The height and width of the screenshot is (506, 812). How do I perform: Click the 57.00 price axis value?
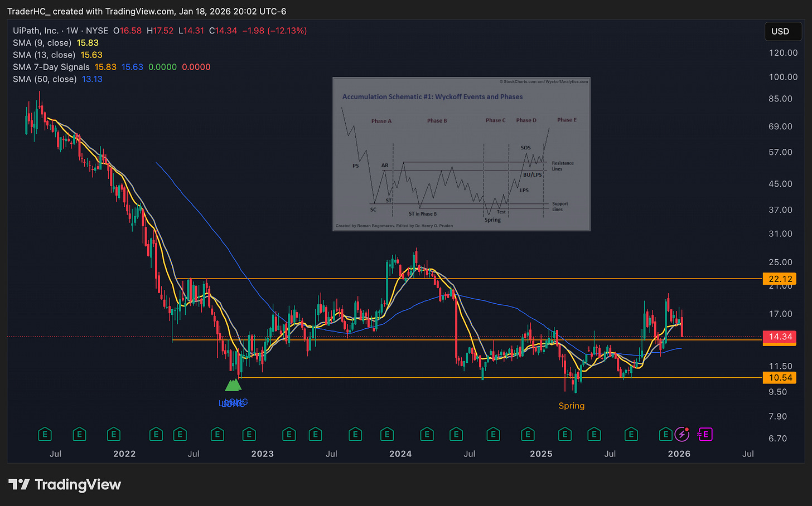point(780,152)
